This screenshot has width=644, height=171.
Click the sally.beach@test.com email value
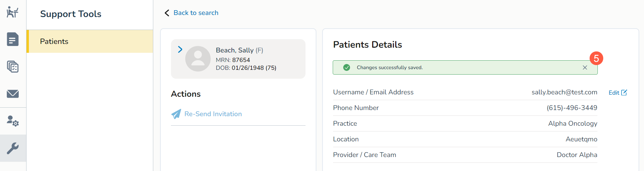pos(564,92)
